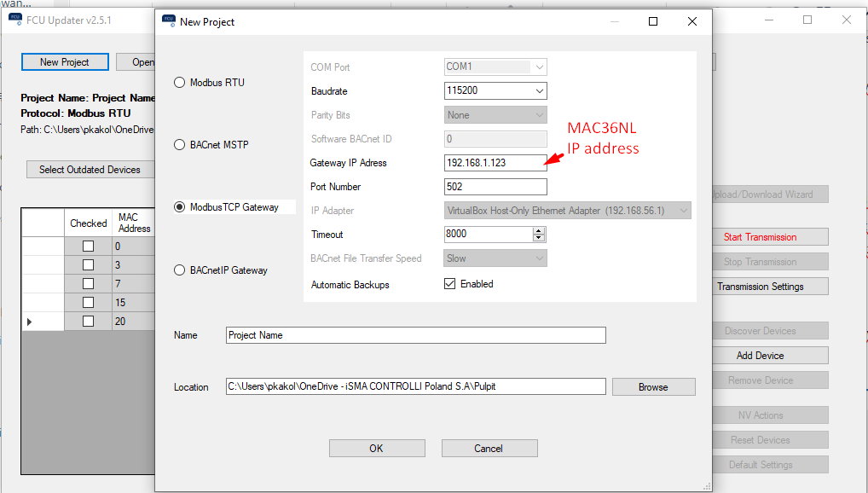Image resolution: width=868 pixels, height=493 pixels.
Task: Maximize the New Project dialog window
Action: point(653,21)
